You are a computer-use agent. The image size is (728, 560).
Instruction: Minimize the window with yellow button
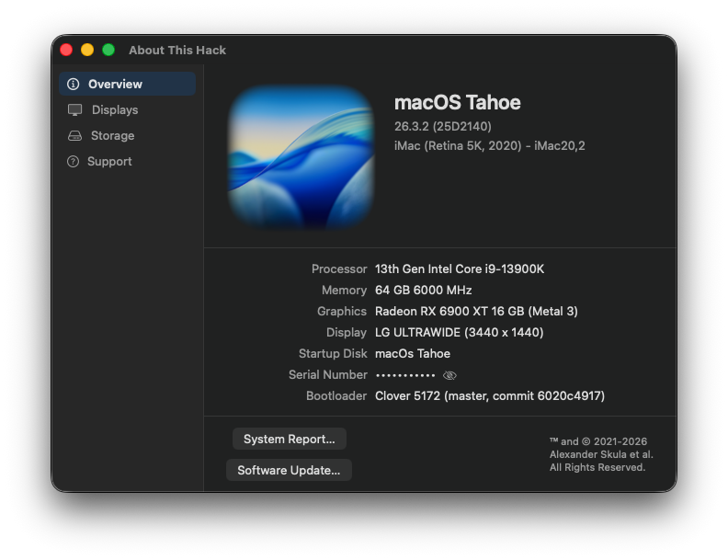[87, 50]
